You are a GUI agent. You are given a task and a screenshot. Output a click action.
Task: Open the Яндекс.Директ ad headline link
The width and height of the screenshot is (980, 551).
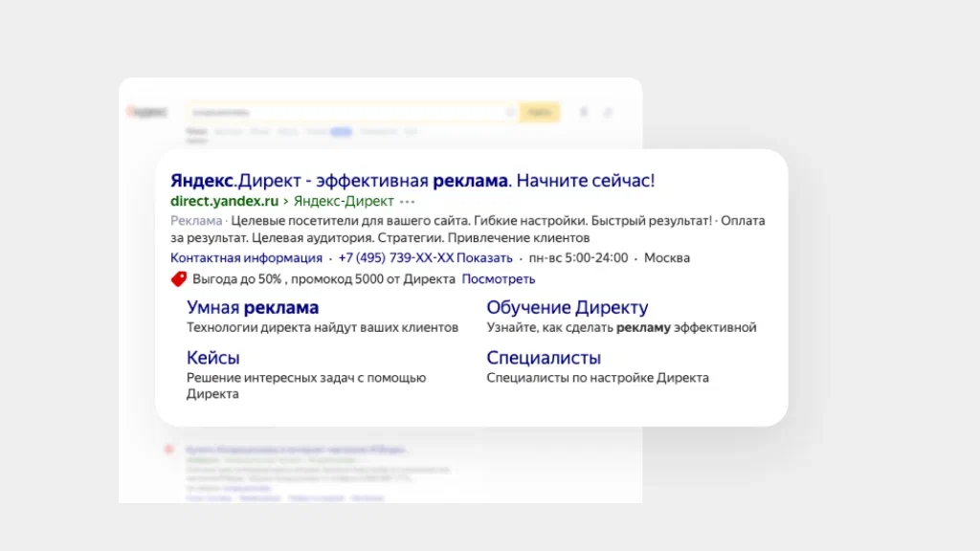(x=412, y=181)
